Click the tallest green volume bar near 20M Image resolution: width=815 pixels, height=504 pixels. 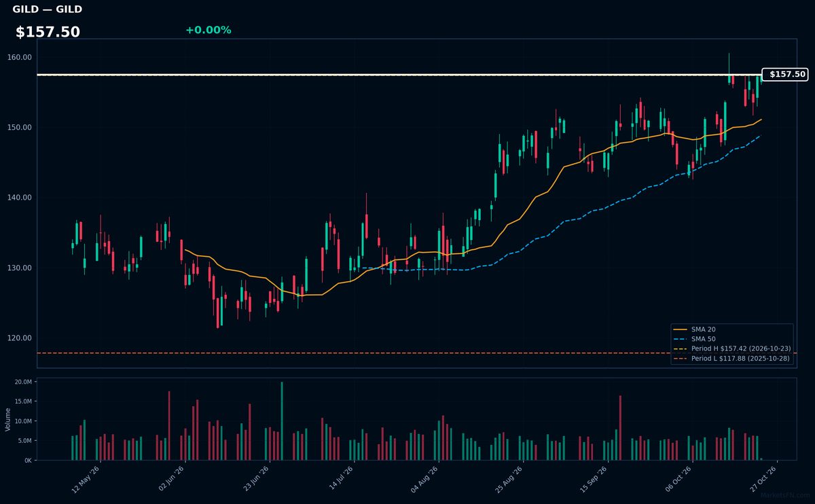(x=282, y=421)
